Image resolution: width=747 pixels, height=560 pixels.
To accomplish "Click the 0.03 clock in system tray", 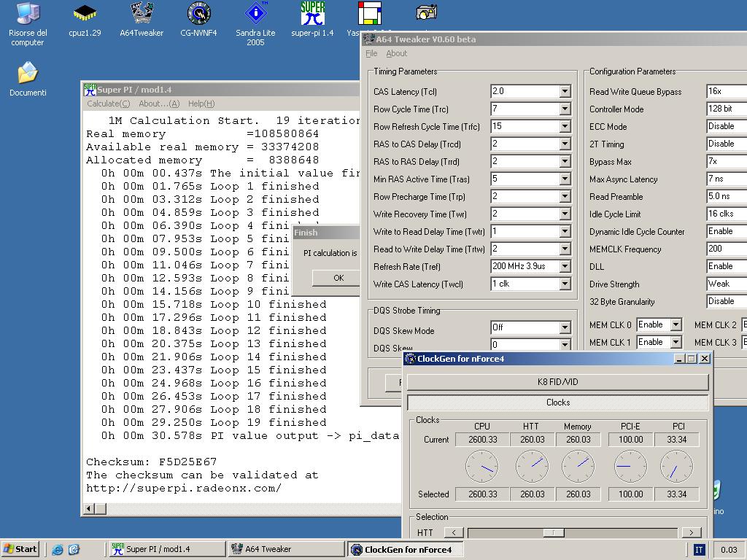I will tap(729, 550).
